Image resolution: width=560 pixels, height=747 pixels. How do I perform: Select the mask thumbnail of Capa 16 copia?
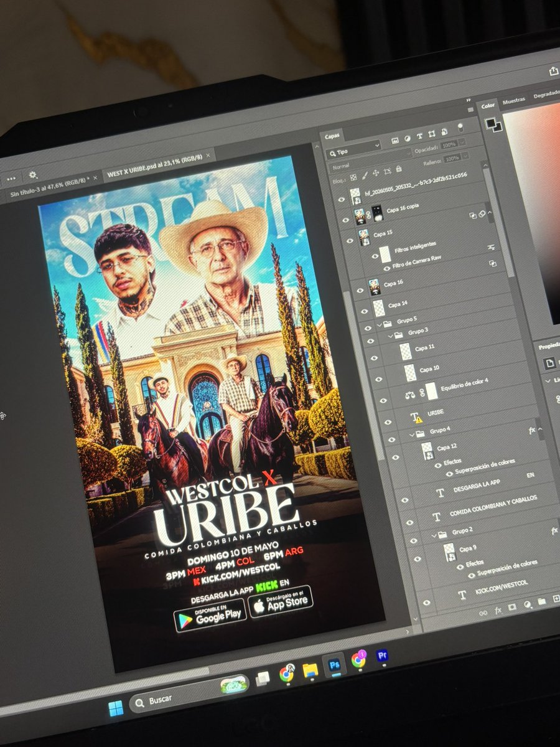[x=378, y=213]
